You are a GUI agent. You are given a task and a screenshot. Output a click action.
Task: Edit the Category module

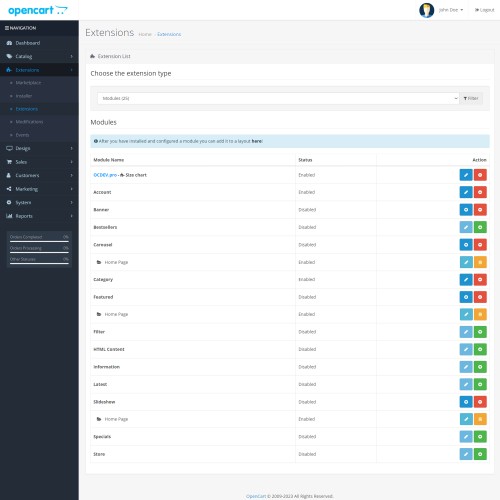tap(466, 279)
